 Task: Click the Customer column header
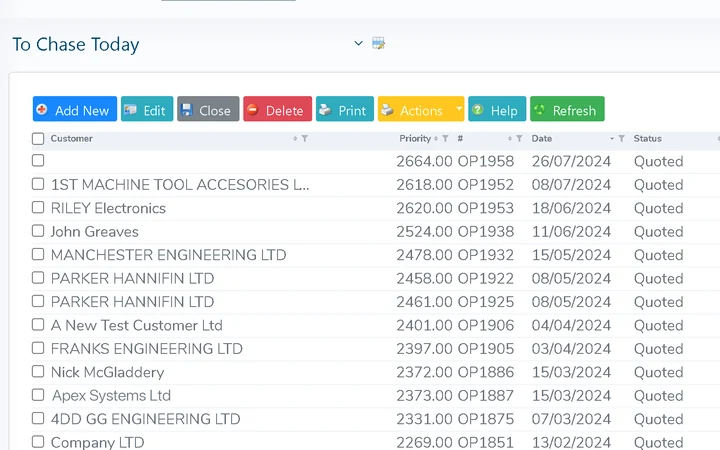[72, 138]
